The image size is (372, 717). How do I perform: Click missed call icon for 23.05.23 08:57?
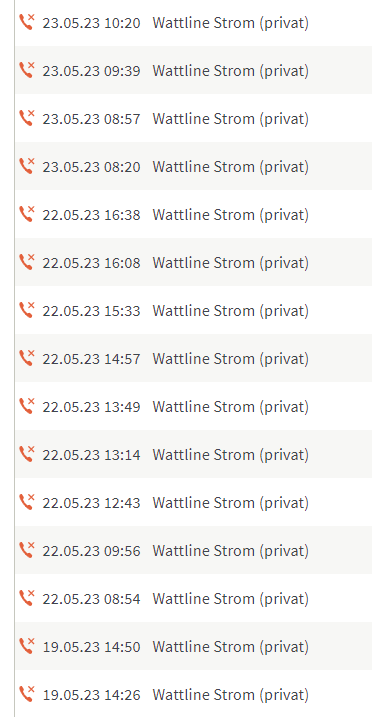(x=27, y=118)
